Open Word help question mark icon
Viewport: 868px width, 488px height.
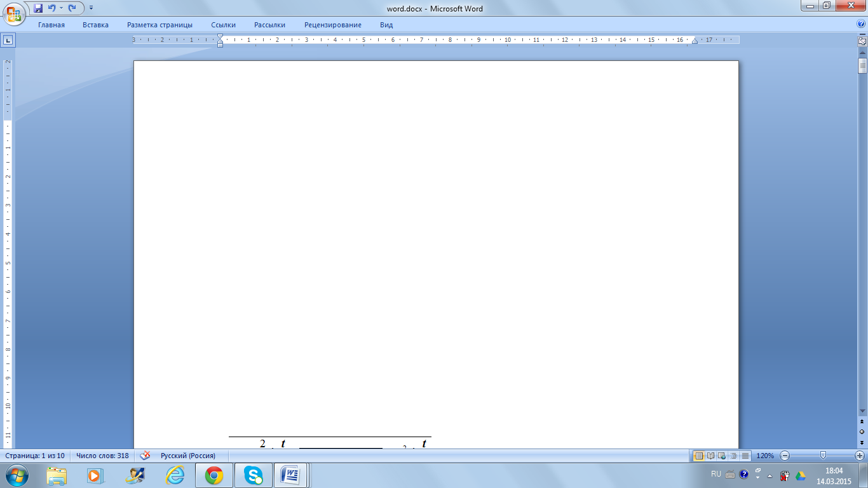861,24
